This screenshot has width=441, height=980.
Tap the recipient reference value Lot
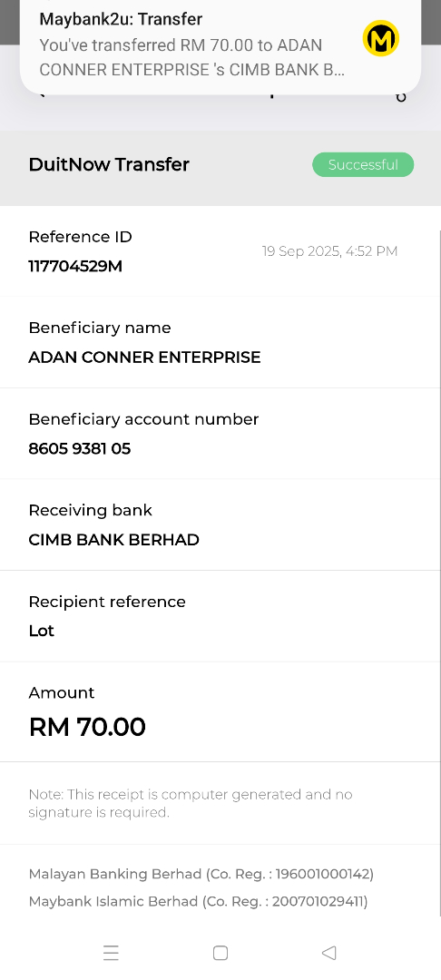pyautogui.click(x=41, y=632)
